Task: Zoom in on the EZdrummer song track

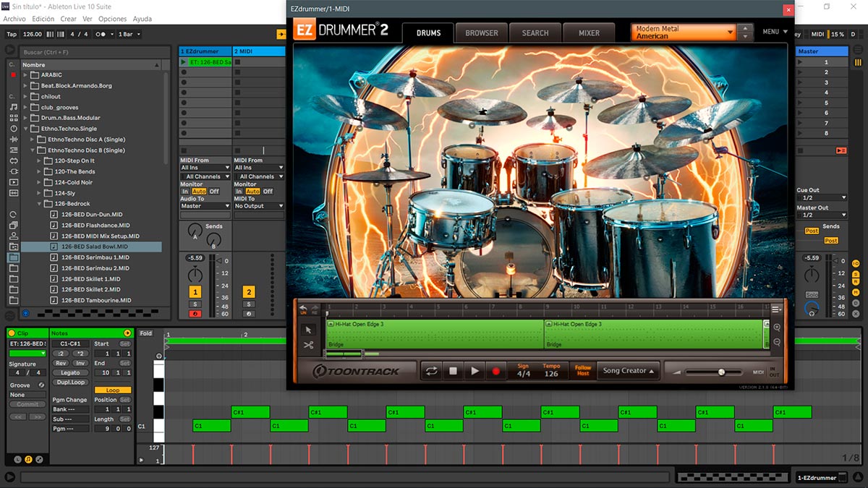Action: click(x=777, y=328)
